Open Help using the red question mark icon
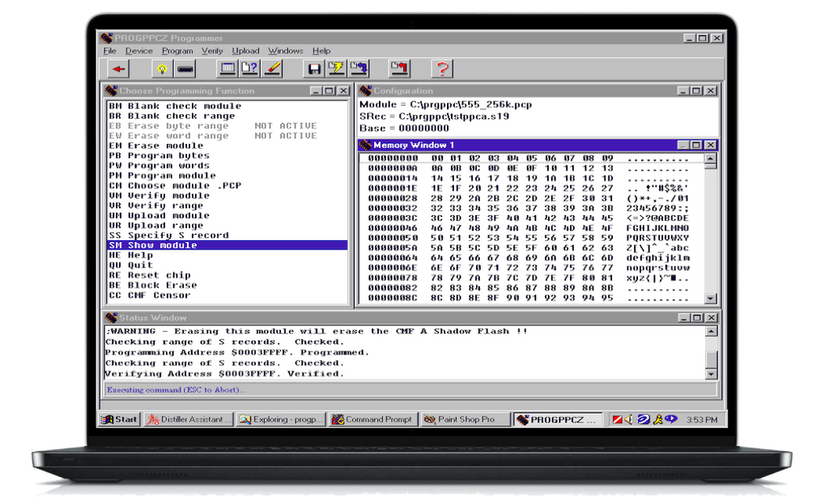This screenshot has height=504, width=829. (442, 69)
